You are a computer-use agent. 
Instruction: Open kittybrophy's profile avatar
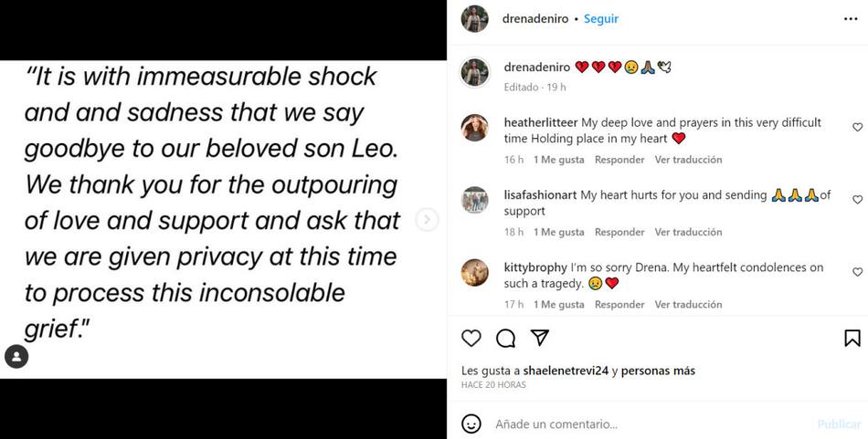474,273
